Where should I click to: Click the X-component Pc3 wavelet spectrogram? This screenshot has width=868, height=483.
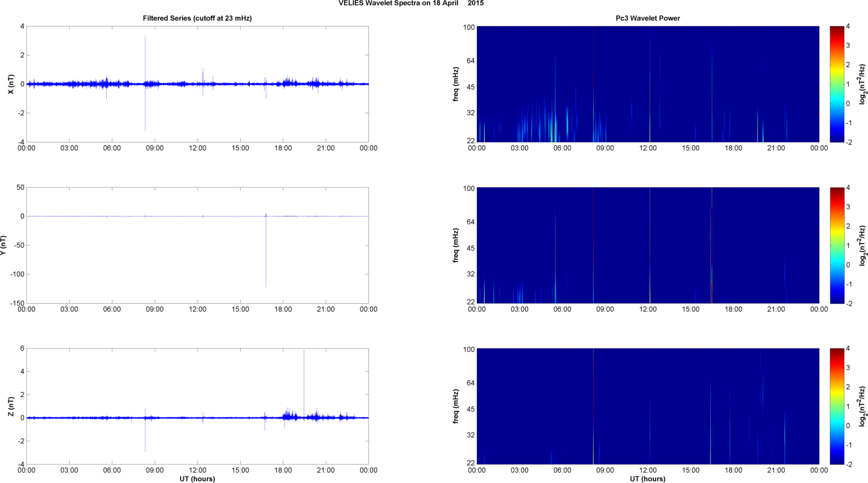tap(648, 84)
